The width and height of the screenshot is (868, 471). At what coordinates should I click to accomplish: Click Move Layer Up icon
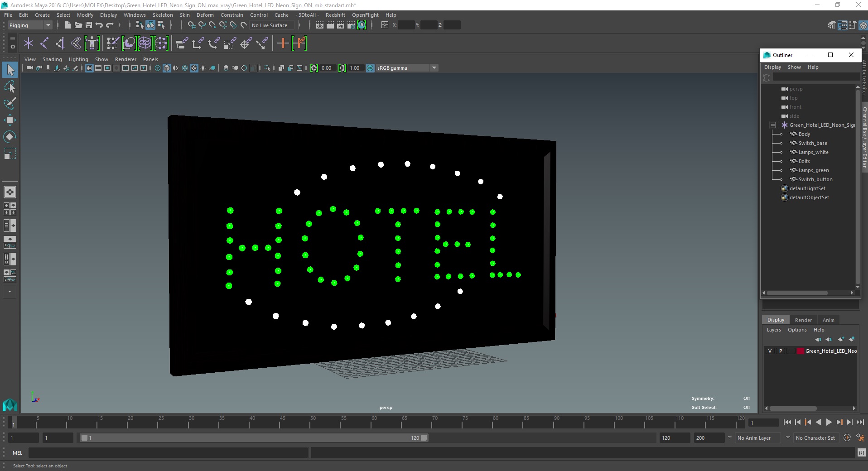[818, 339]
